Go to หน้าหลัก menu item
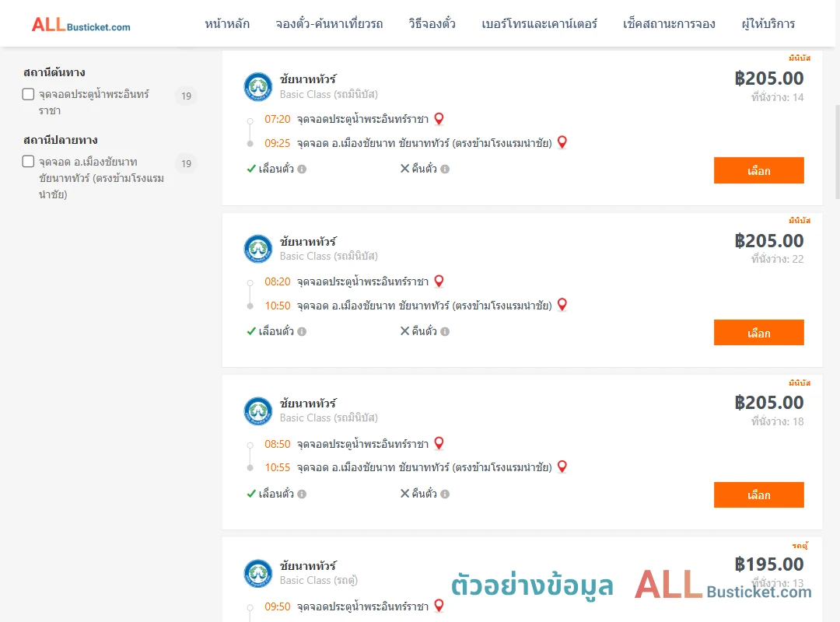Viewport: 840px width, 622px height. point(227,23)
